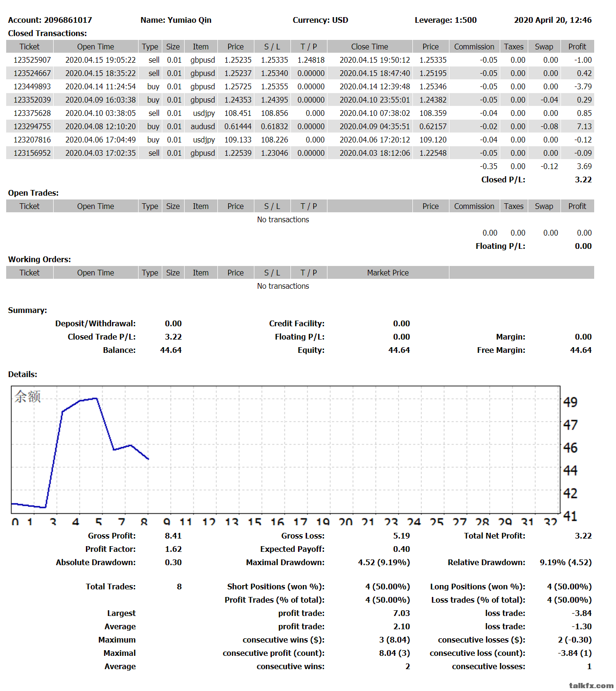This screenshot has height=691, width=616.
Task: Click the Chinese chart title 余额
Action: [x=28, y=396]
